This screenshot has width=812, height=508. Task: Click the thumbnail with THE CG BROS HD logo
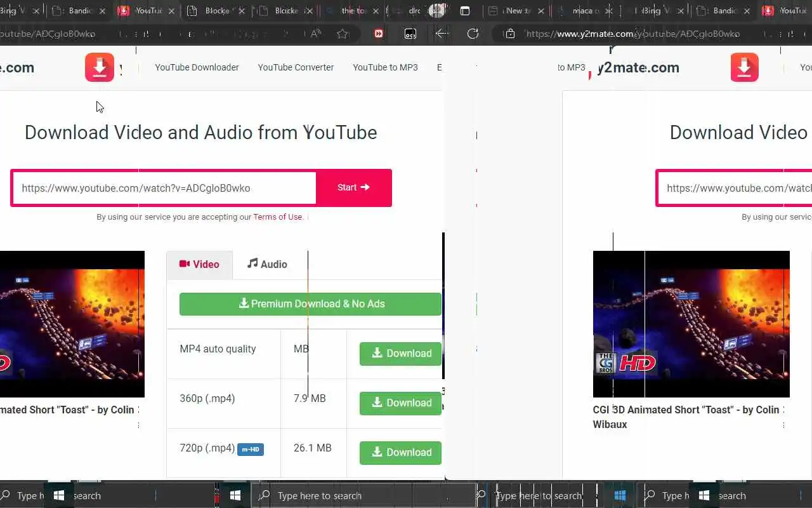pyautogui.click(x=691, y=324)
